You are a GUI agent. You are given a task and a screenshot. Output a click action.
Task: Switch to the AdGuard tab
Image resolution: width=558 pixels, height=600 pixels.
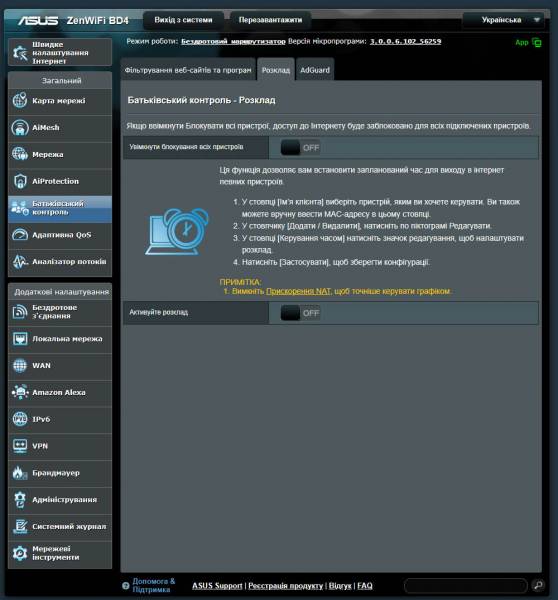pyautogui.click(x=315, y=70)
